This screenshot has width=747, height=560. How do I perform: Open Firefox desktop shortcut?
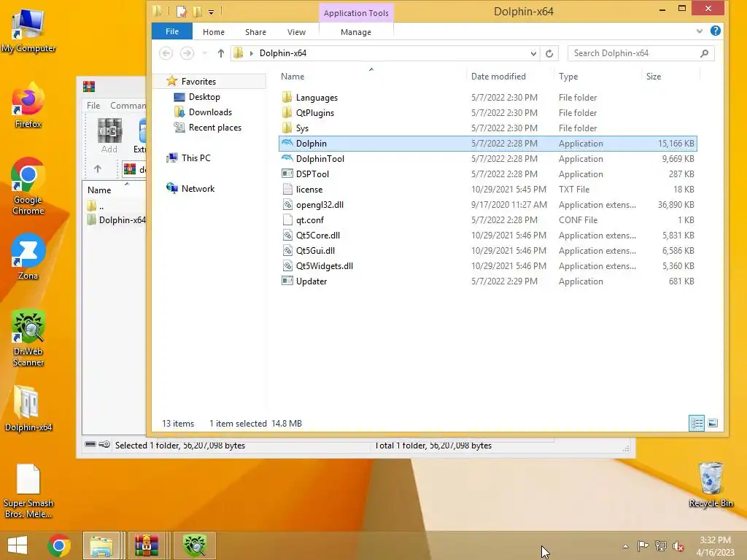click(28, 106)
